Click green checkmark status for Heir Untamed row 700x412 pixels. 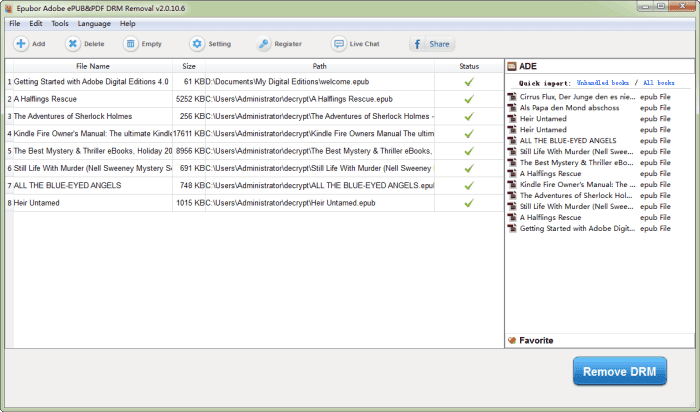tap(469, 203)
